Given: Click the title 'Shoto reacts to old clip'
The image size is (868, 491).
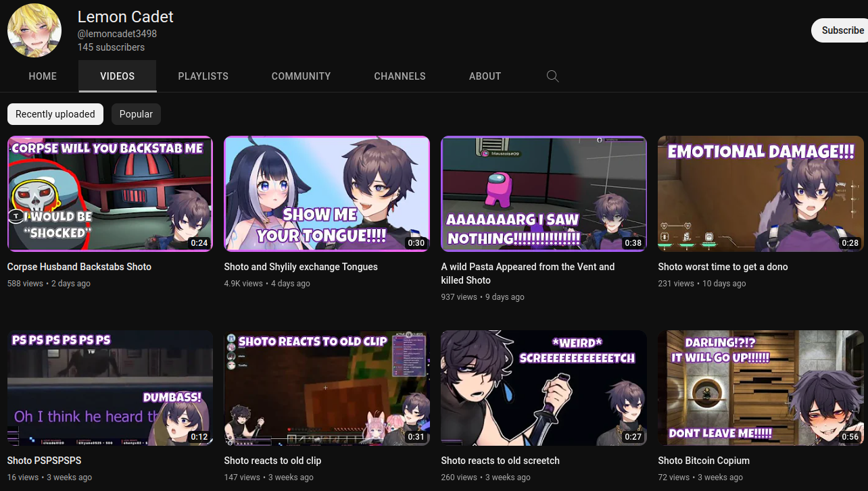Looking at the screenshot, I should coord(272,461).
